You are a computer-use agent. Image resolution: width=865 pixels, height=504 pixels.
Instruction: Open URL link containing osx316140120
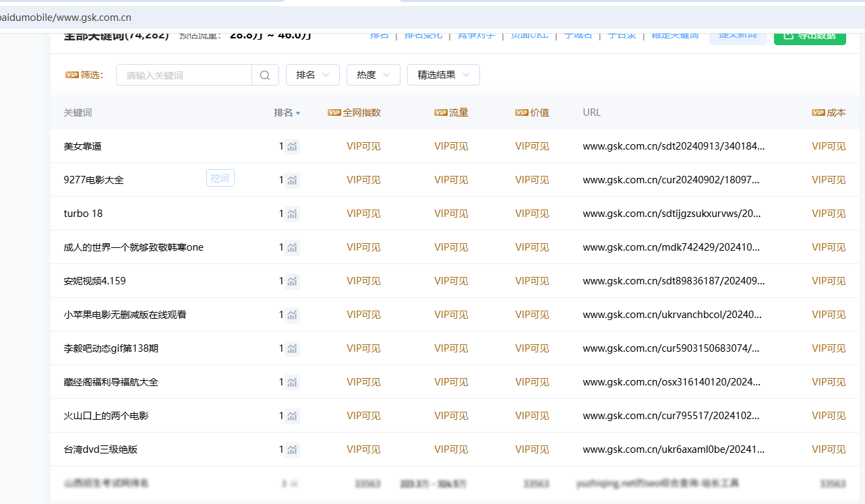pos(673,382)
